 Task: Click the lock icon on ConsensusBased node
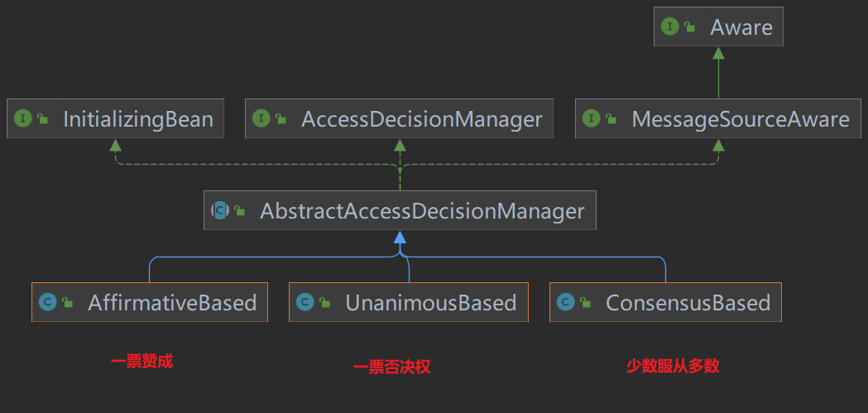586,303
